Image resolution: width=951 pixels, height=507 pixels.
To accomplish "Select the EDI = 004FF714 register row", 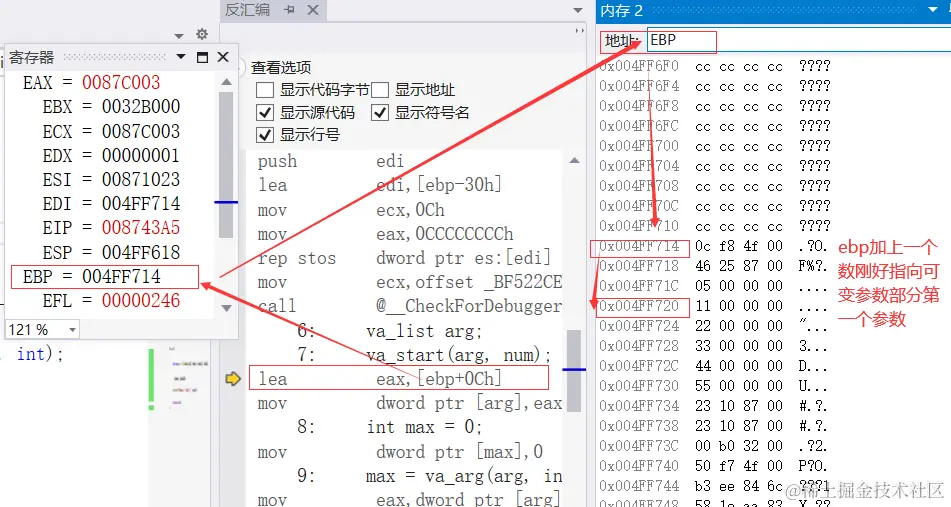I will click(x=111, y=204).
